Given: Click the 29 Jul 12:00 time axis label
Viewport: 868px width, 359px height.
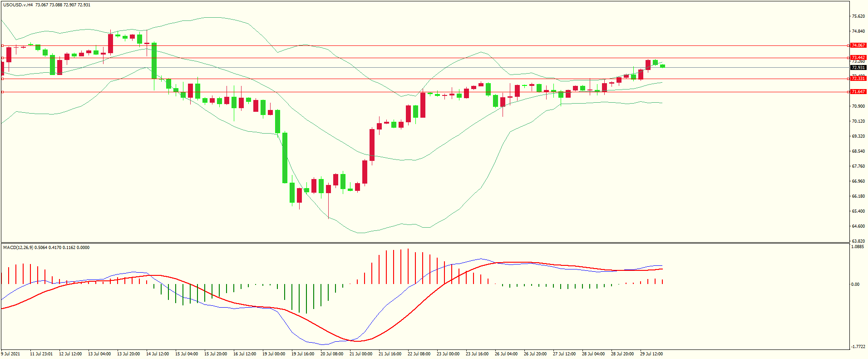Looking at the screenshot, I should 651,354.
